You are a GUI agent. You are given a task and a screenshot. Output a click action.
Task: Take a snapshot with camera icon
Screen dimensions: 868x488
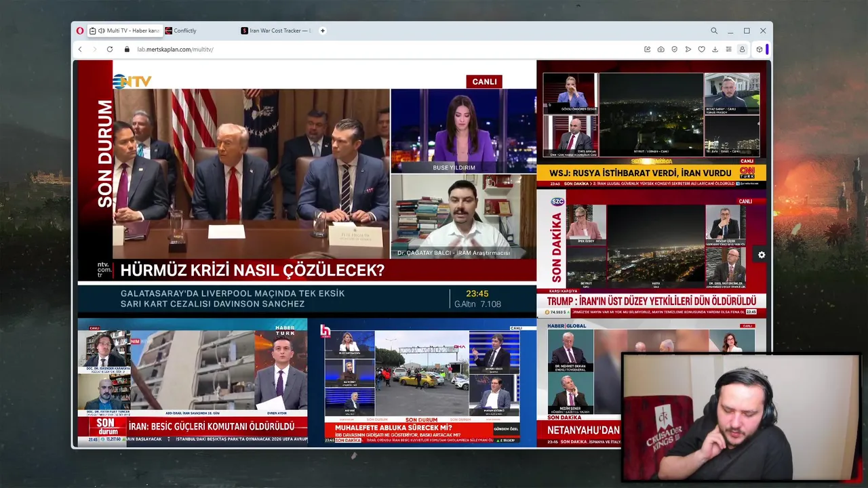pos(661,49)
